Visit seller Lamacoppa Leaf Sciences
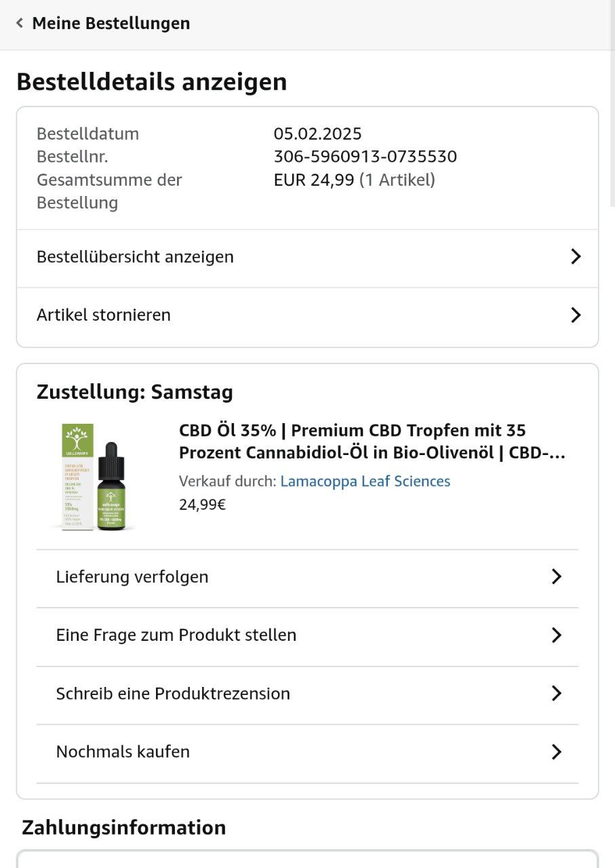The height and width of the screenshot is (868, 615). coord(365,481)
